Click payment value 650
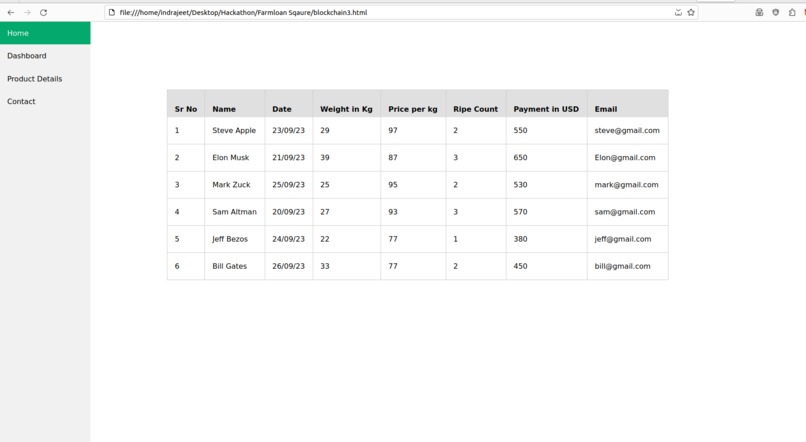 [520, 158]
